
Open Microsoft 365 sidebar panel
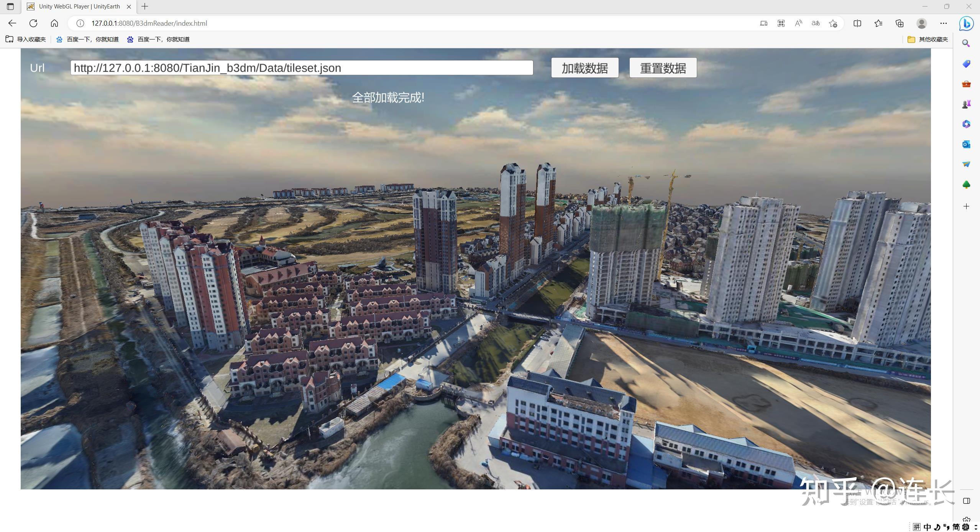(966, 124)
